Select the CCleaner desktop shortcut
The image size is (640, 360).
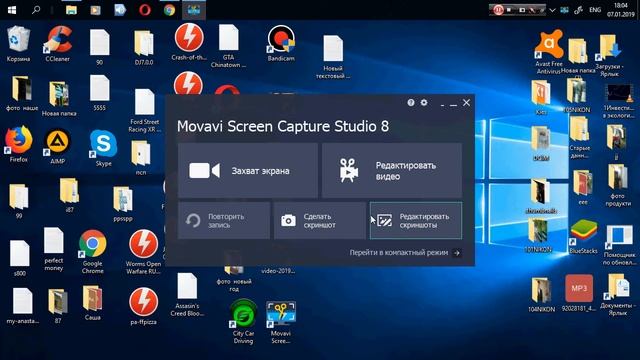[58, 44]
